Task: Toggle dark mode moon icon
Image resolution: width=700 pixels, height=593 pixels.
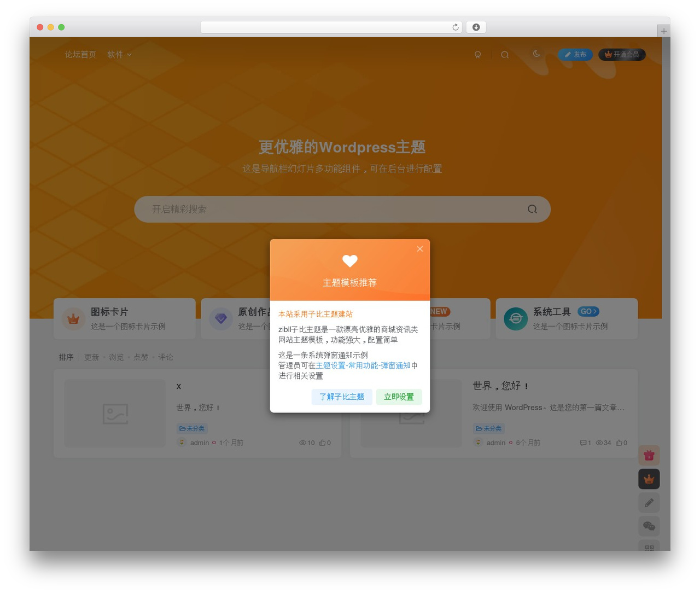Action: 536,54
